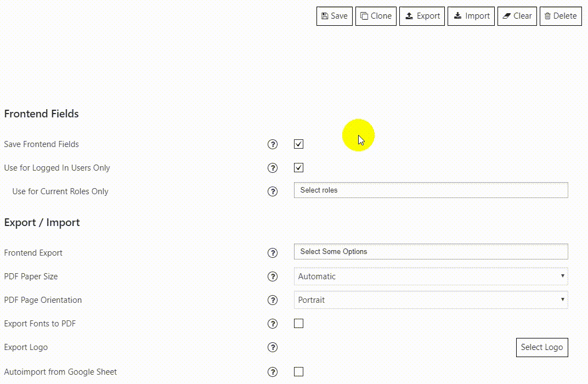Open help icon for Current Roles Only
588x384 pixels.
pyautogui.click(x=273, y=191)
